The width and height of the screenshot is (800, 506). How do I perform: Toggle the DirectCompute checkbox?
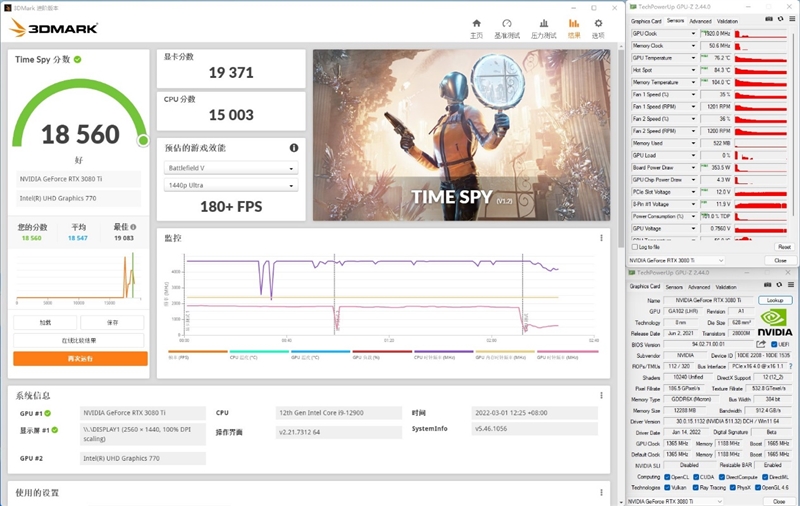pyautogui.click(x=722, y=477)
